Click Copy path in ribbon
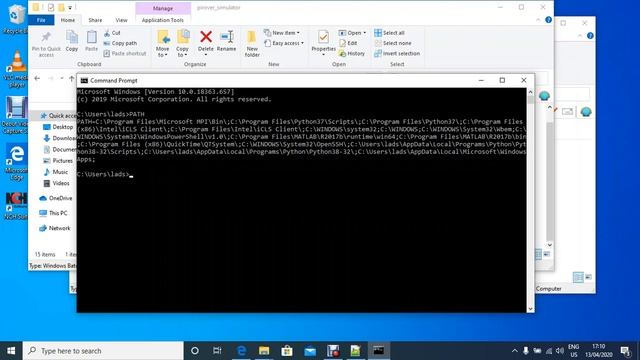 (x=120, y=43)
